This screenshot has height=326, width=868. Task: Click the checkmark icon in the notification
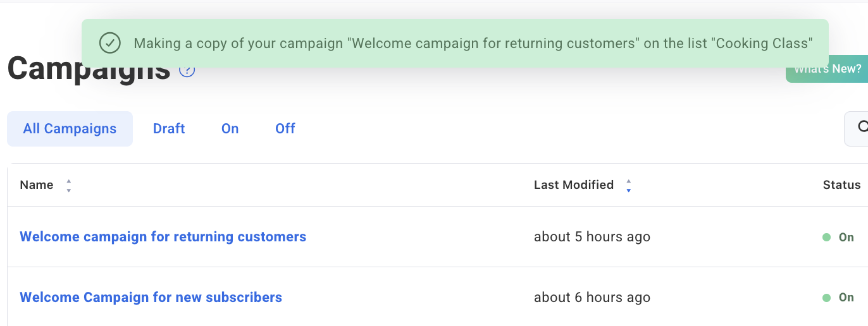click(110, 43)
